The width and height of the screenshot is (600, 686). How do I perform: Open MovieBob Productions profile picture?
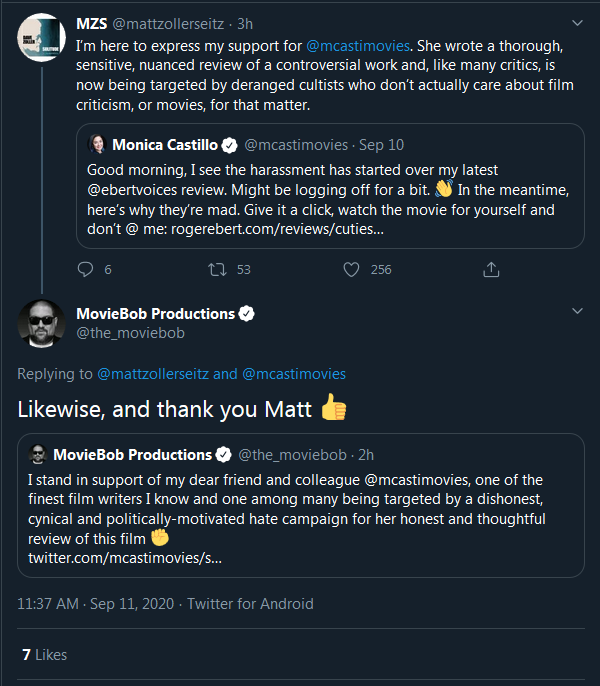42,323
